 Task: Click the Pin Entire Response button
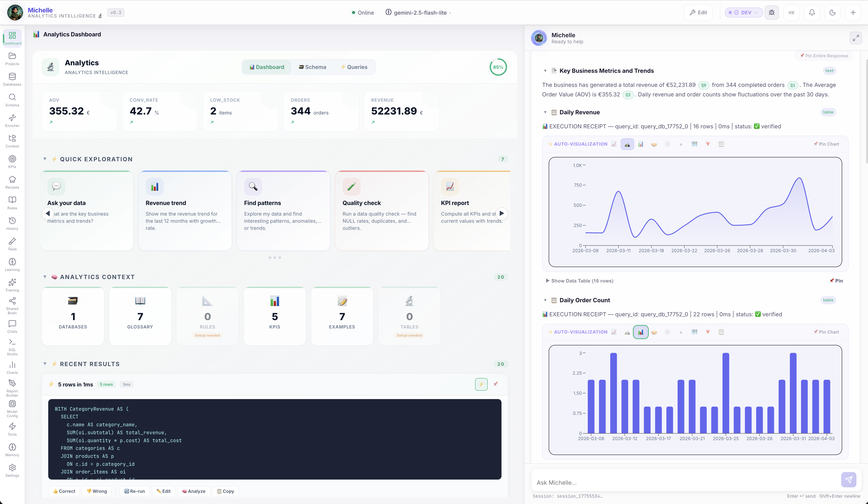pyautogui.click(x=824, y=56)
